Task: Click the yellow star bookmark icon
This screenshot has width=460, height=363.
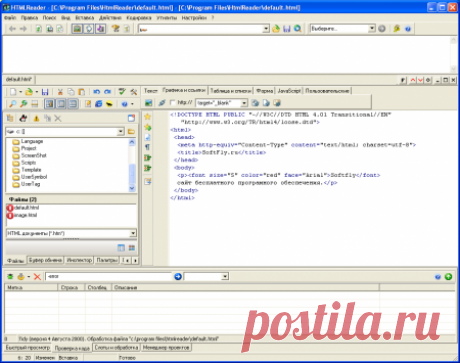Action: click(x=147, y=116)
